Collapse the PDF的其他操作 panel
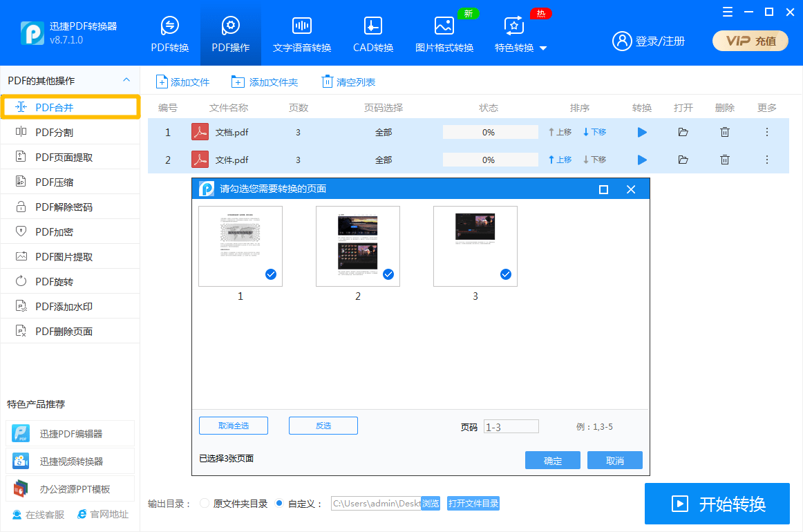803x532 pixels. (127, 79)
